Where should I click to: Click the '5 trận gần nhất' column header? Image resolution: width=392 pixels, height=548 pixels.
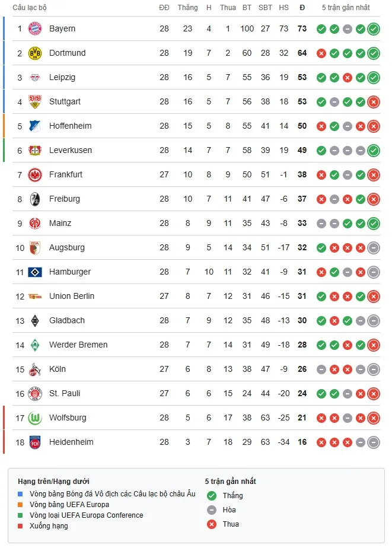pos(347,8)
